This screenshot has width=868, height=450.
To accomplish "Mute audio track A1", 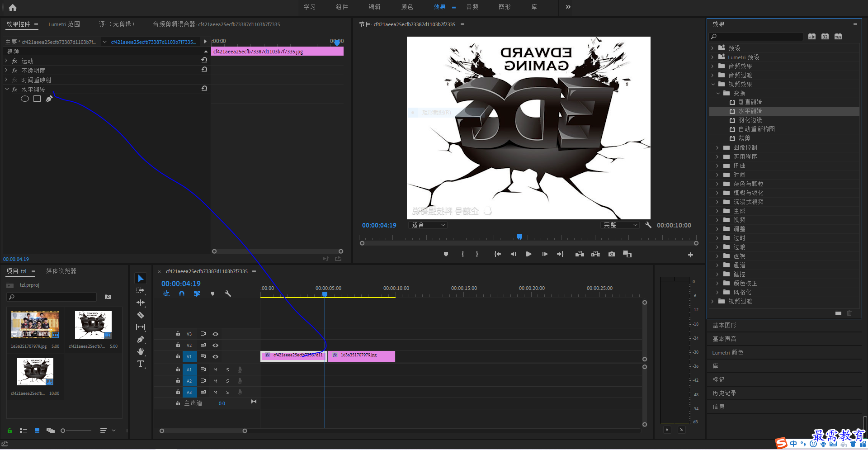I will click(x=215, y=369).
